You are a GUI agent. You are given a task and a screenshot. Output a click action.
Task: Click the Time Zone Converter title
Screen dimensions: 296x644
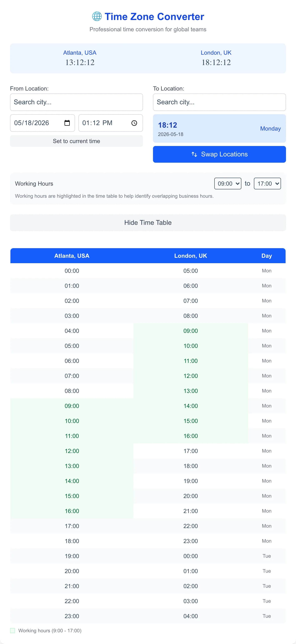[154, 16]
